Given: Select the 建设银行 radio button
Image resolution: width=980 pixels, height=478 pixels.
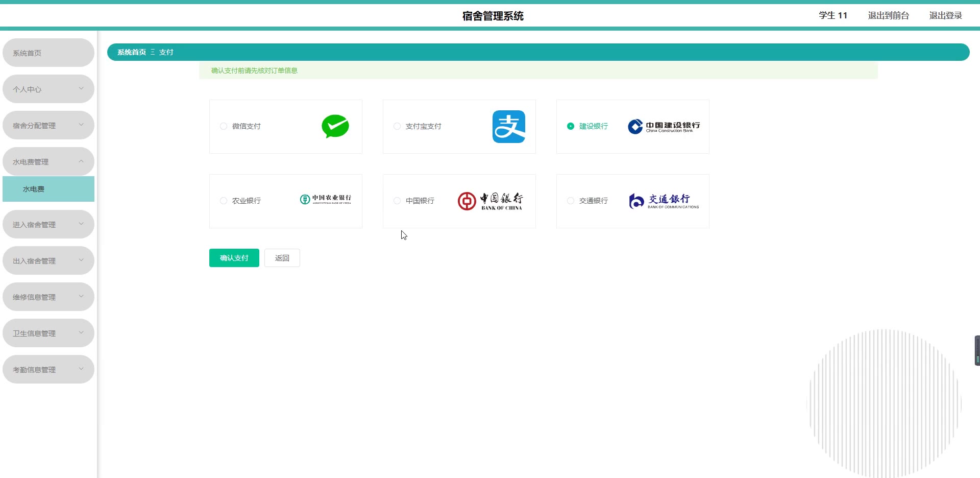Looking at the screenshot, I should click(571, 126).
